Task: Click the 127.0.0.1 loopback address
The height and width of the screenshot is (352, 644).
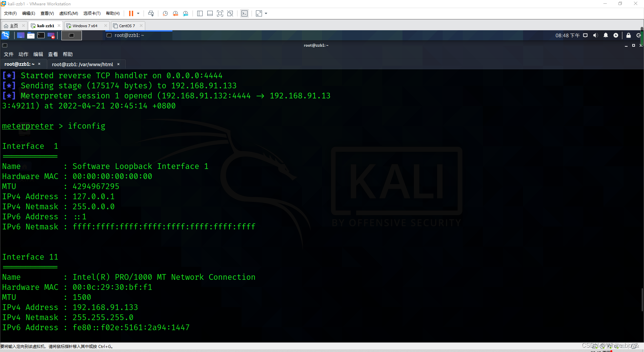Action: (94, 196)
